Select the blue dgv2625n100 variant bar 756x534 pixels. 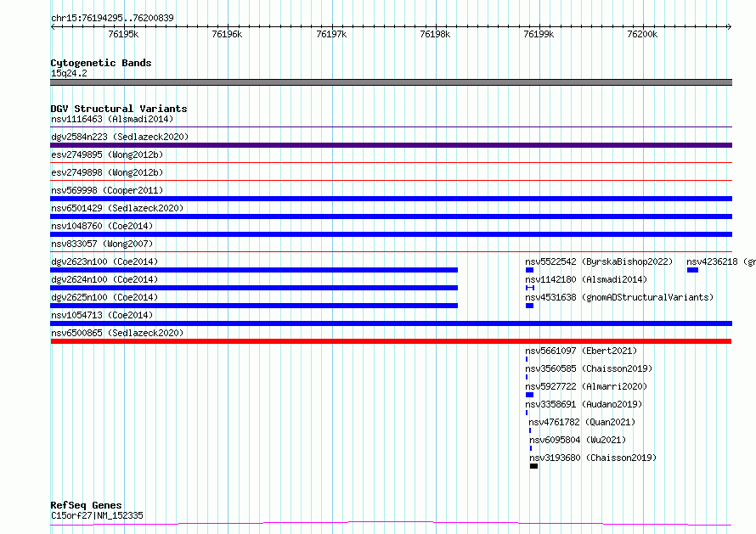point(254,306)
